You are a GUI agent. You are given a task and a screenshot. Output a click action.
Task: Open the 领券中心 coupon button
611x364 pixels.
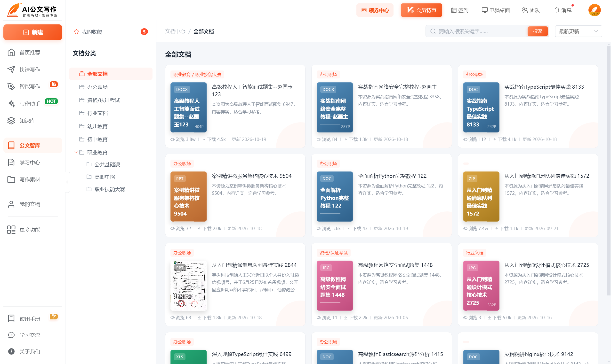375,10
